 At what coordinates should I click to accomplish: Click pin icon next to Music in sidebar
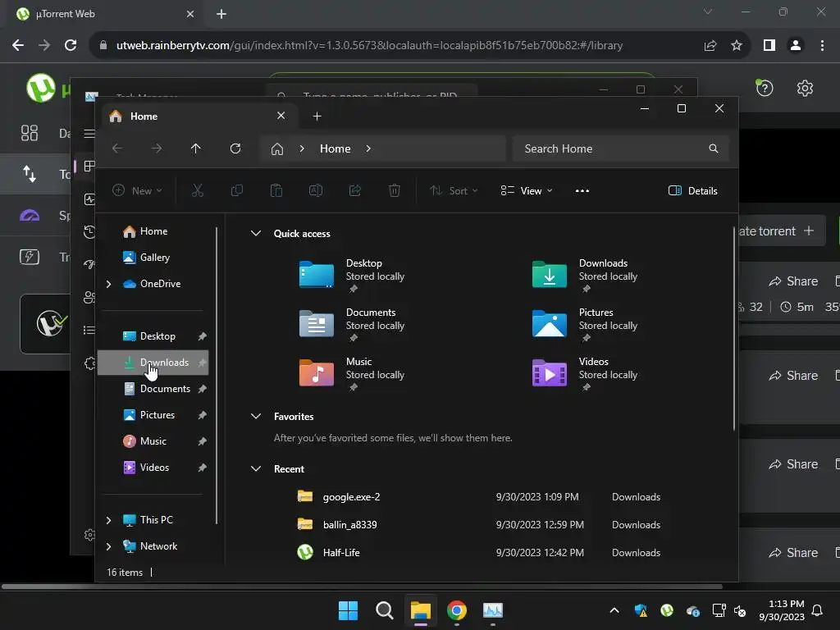(202, 441)
